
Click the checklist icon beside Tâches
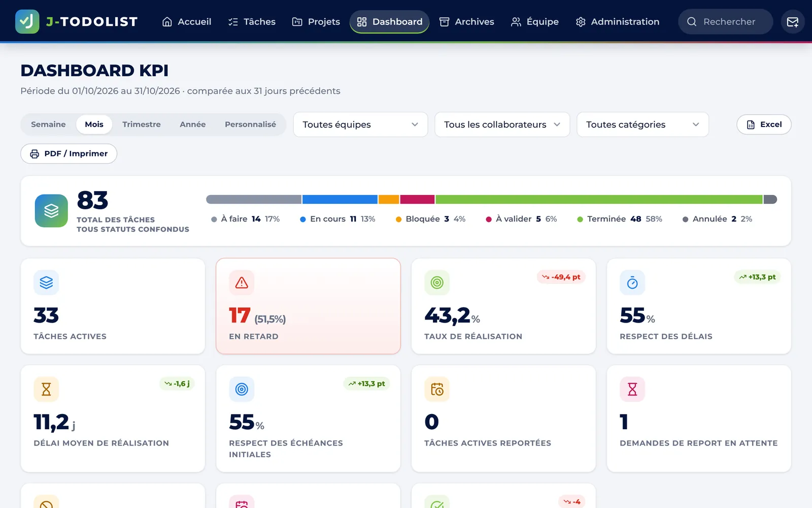tap(233, 22)
